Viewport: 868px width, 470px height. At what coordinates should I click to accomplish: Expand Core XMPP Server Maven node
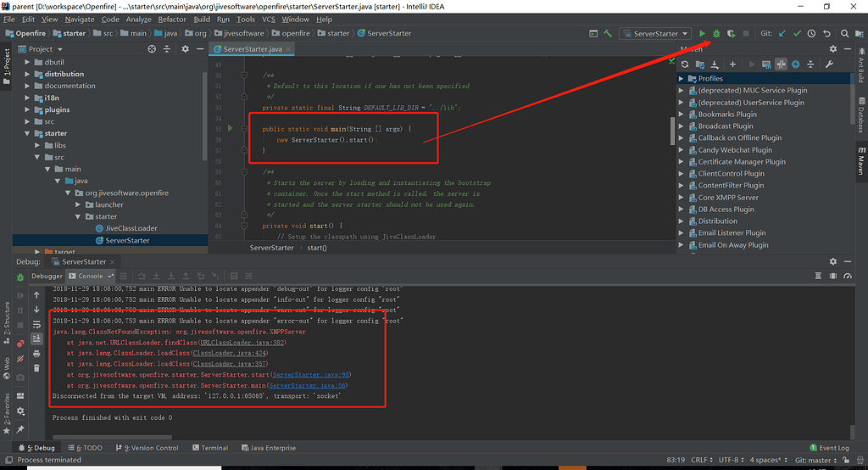click(x=682, y=198)
